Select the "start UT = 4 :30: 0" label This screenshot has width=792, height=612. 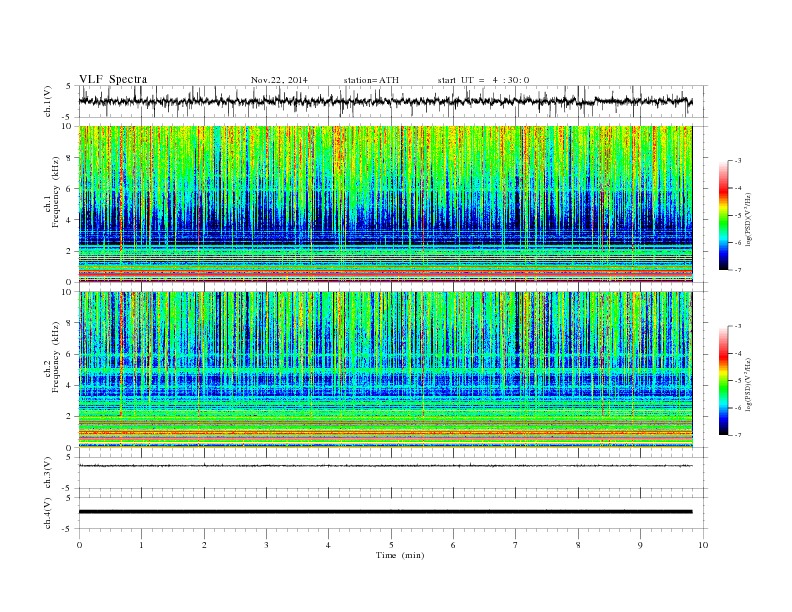[x=483, y=80]
